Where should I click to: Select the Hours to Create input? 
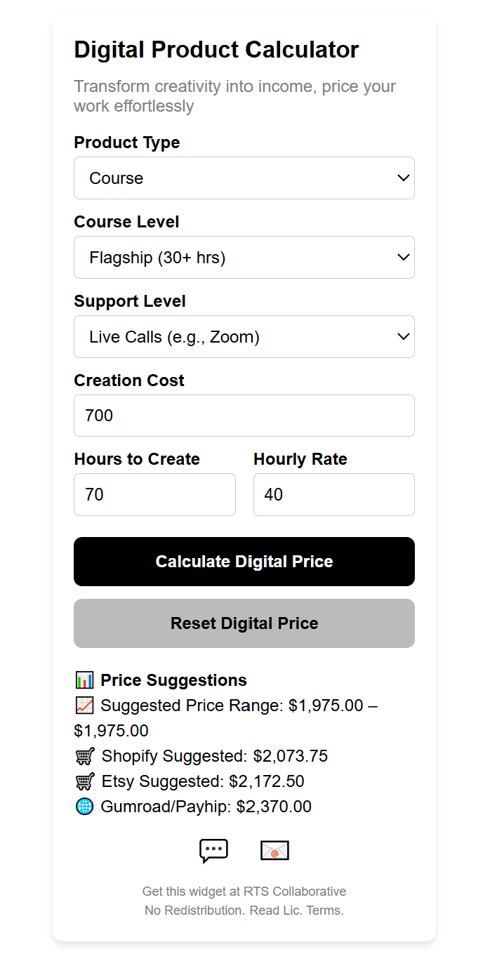[154, 494]
